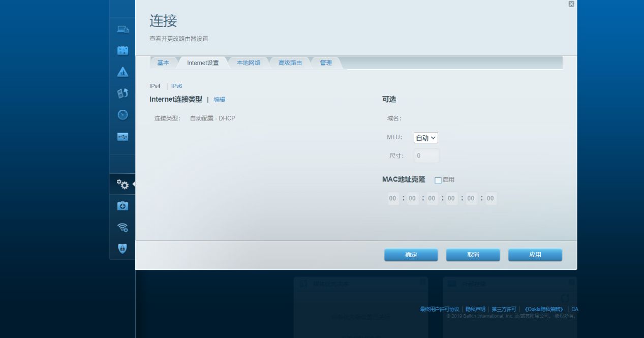Open parental controls warning-sign icon
Screen dimensions: 644x338
coord(122,72)
